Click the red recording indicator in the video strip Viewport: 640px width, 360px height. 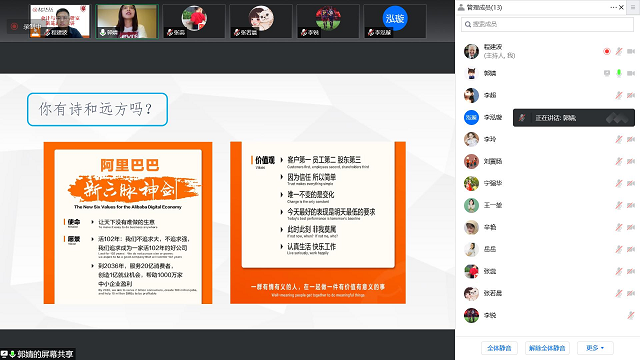(x=14, y=27)
